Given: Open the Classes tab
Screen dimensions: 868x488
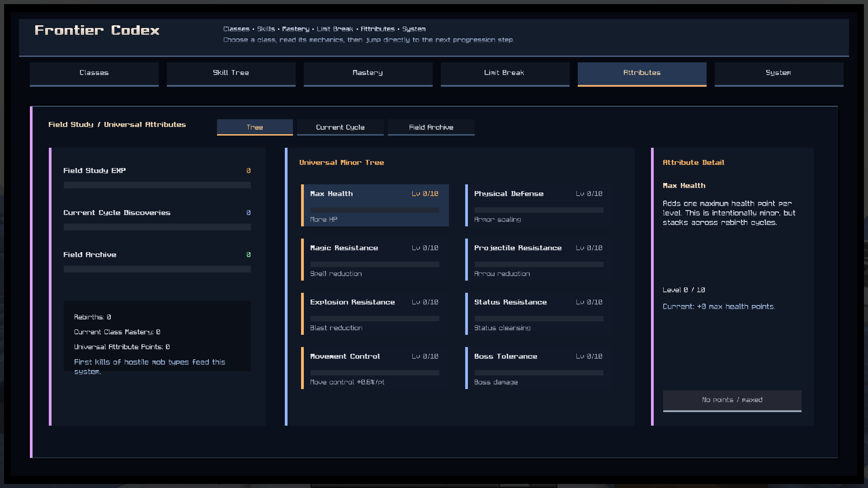Looking at the screenshot, I should 94,74.
